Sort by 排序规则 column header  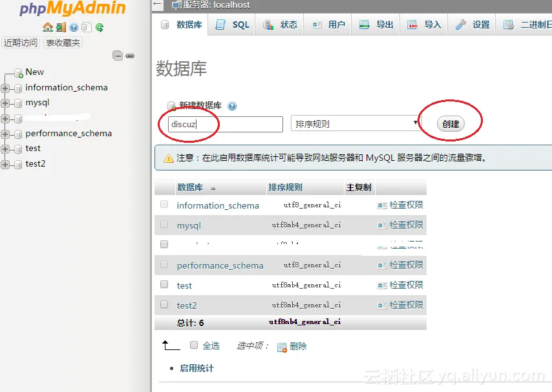pyautogui.click(x=285, y=187)
